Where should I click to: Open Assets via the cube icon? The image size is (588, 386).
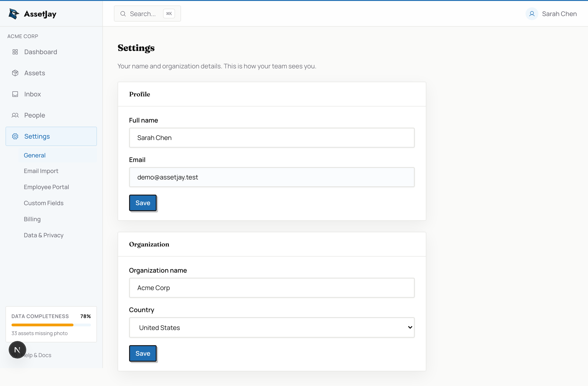tap(15, 73)
